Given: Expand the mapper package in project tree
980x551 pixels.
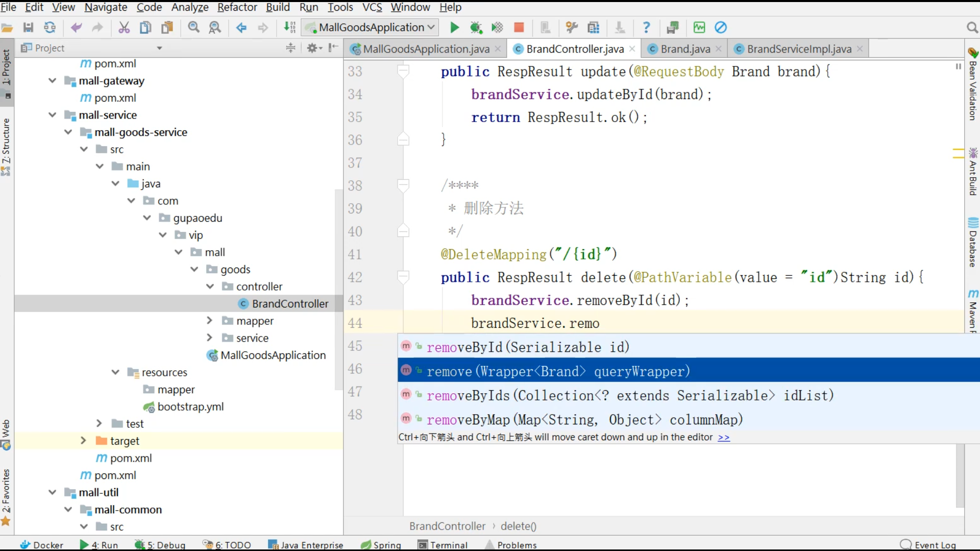Looking at the screenshot, I should tap(209, 321).
